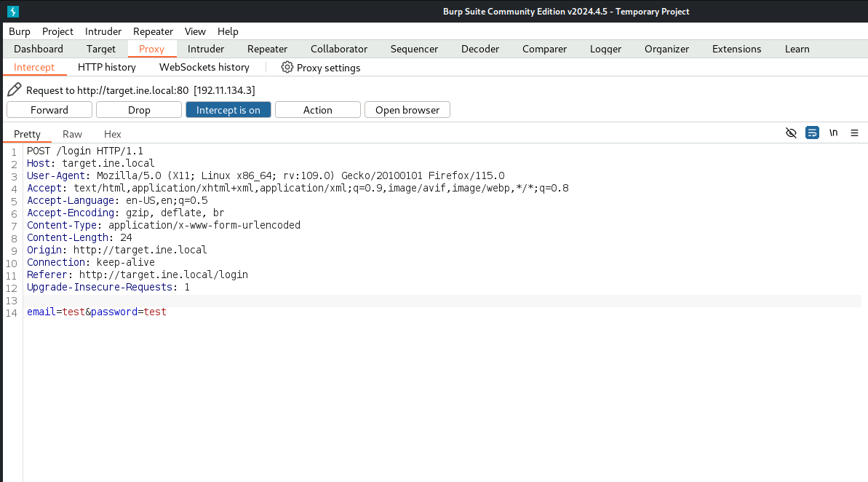The height and width of the screenshot is (482, 868).
Task: Click the Referer header line
Action: pos(138,274)
